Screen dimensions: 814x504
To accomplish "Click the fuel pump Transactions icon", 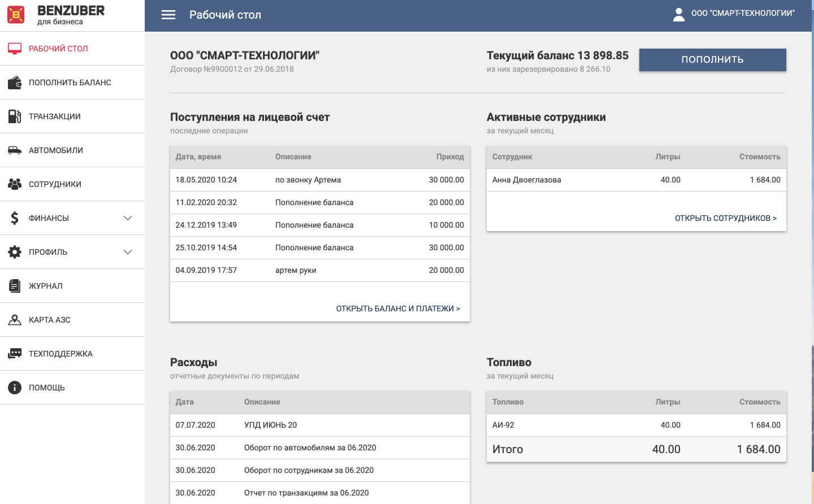I will pos(15,116).
